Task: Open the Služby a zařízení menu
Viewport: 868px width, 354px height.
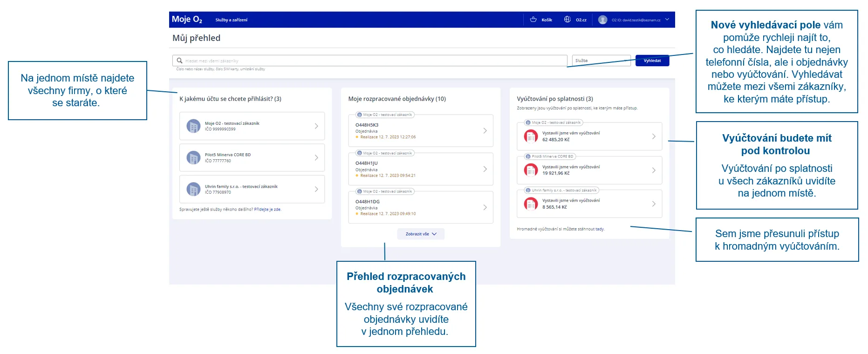Action: [231, 20]
